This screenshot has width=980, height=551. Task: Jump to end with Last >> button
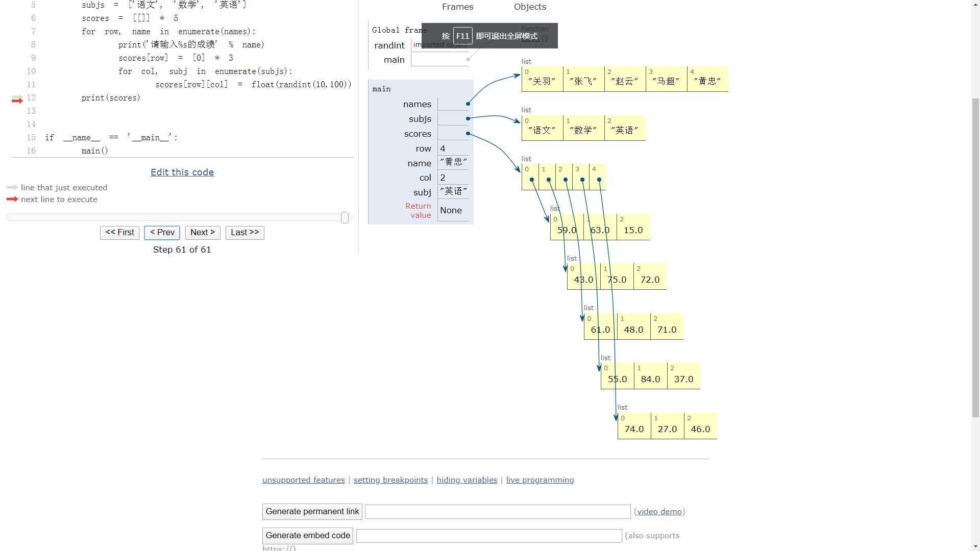tap(244, 233)
